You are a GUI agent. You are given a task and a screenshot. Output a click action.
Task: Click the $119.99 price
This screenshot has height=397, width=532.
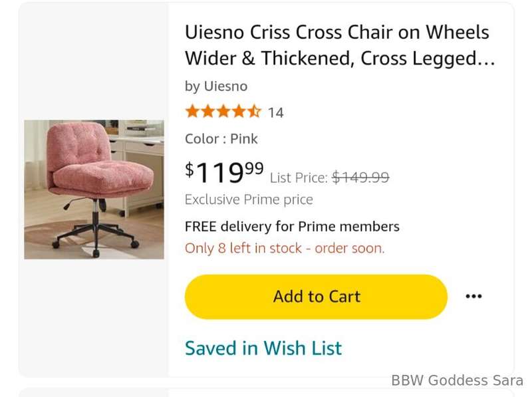224,172
